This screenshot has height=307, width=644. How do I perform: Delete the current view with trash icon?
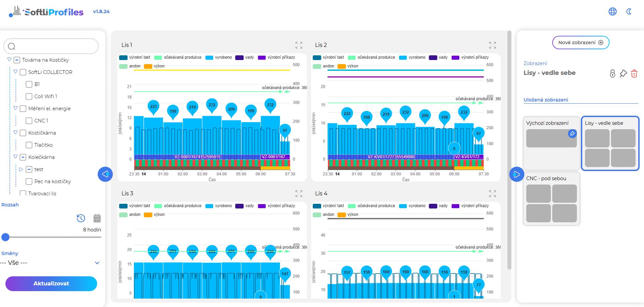tap(634, 74)
